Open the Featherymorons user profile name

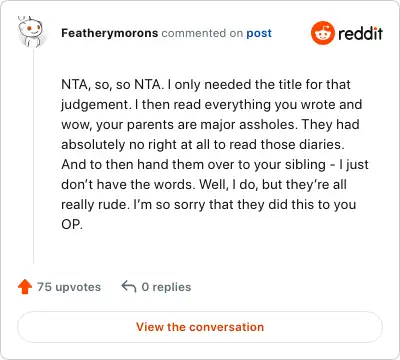110,33
